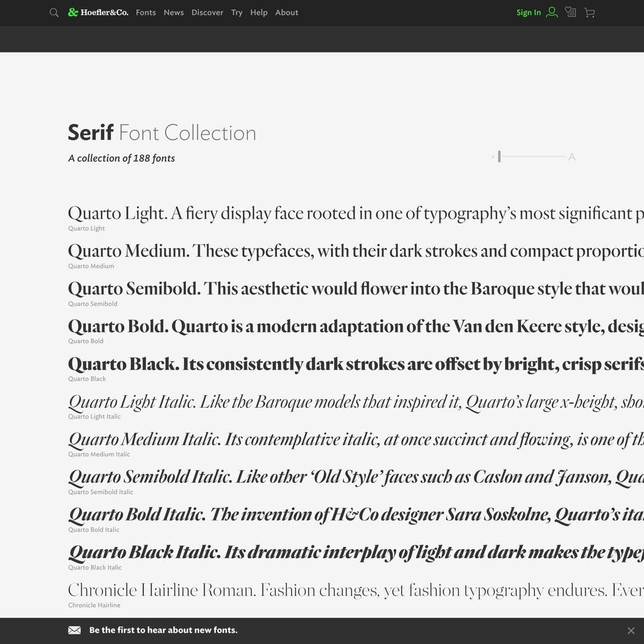Click large A to enlarge font previews
Viewport: 644px width, 644px height.
[x=572, y=157]
